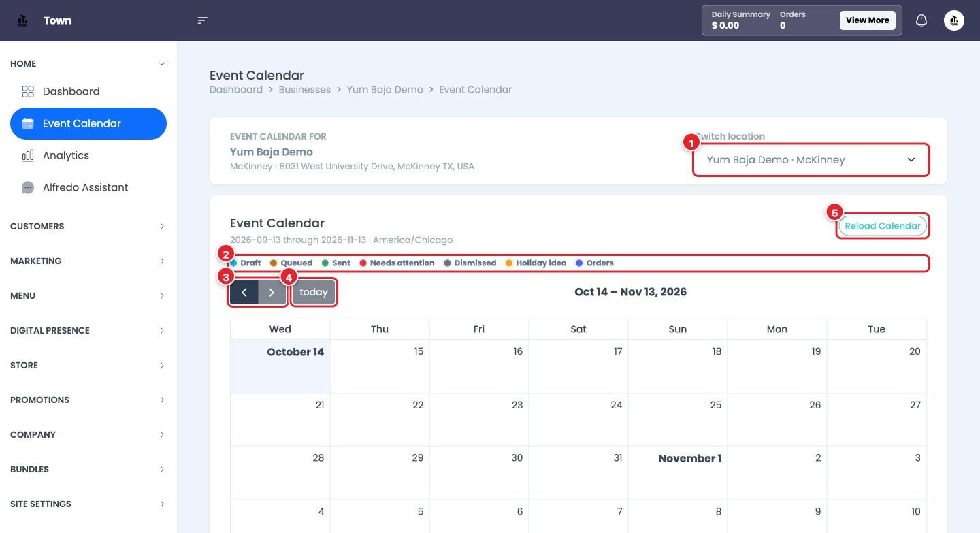980x533 pixels.
Task: Select the November 1 calendar cell
Action: [x=678, y=473]
